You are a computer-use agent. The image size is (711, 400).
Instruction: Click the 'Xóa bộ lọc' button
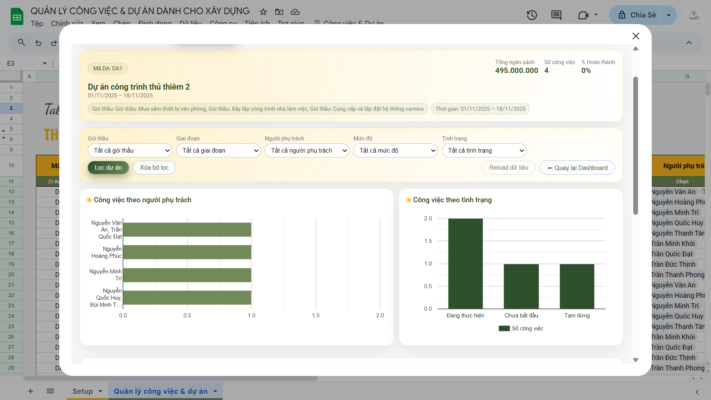pyautogui.click(x=154, y=168)
